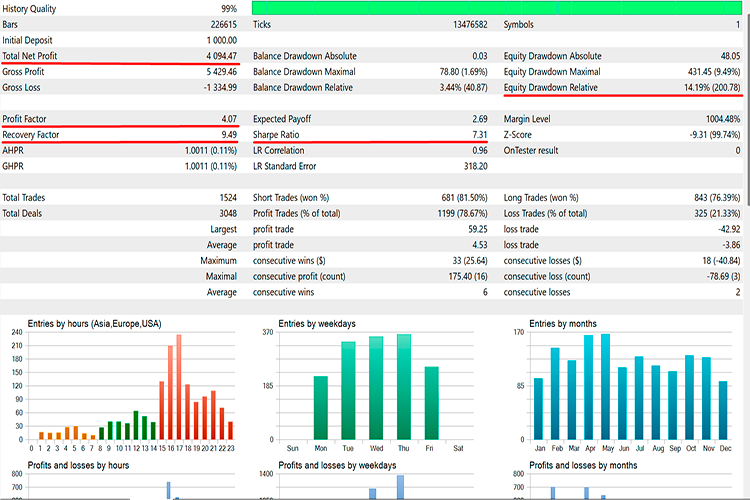Screen dimensions: 750x500
Task: Click largest profit trade value 59.25
Action: click(x=478, y=230)
